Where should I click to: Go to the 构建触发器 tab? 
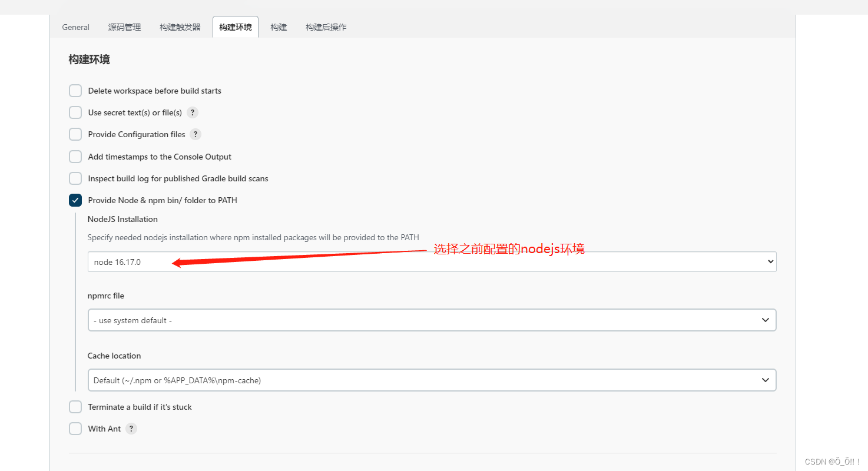pyautogui.click(x=180, y=27)
